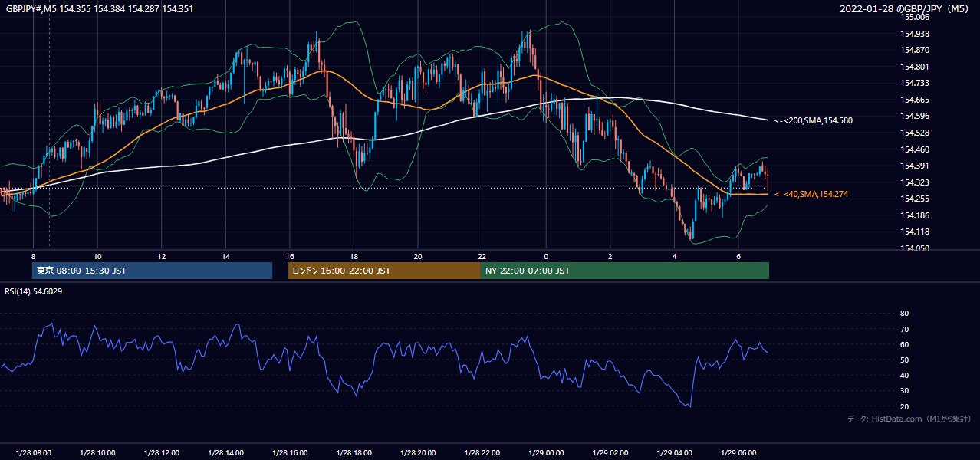Click price axis label 154.186

pos(915,215)
